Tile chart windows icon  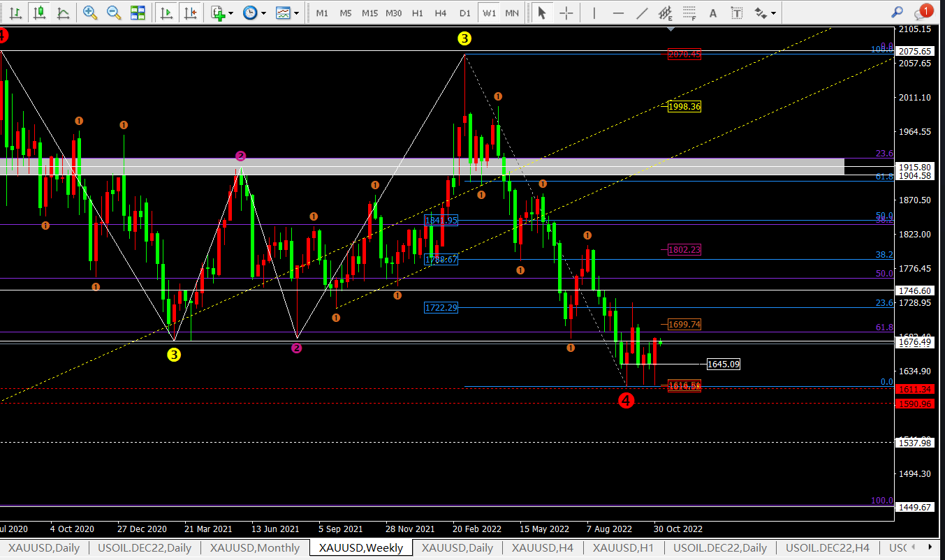click(138, 13)
